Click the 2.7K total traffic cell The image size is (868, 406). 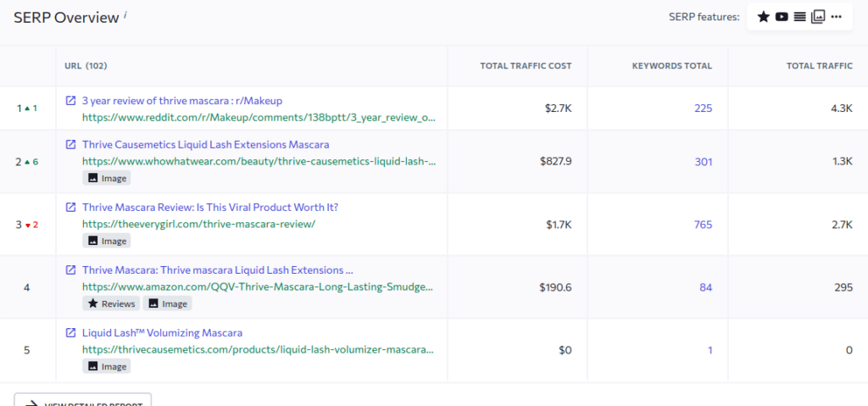click(x=842, y=225)
